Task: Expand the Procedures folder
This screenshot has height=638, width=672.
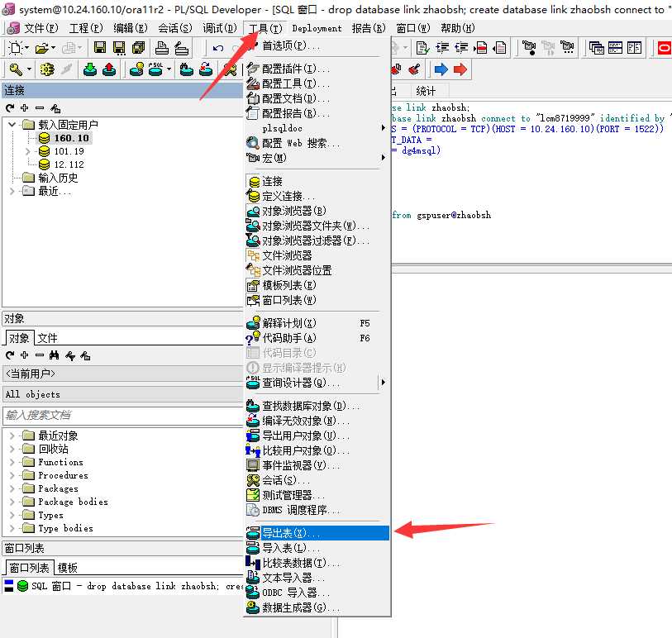Action: (12, 476)
